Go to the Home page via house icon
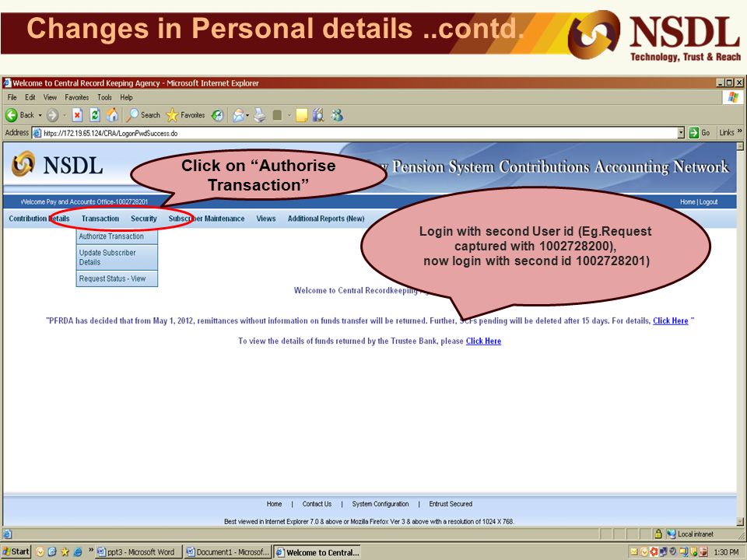 (x=112, y=115)
